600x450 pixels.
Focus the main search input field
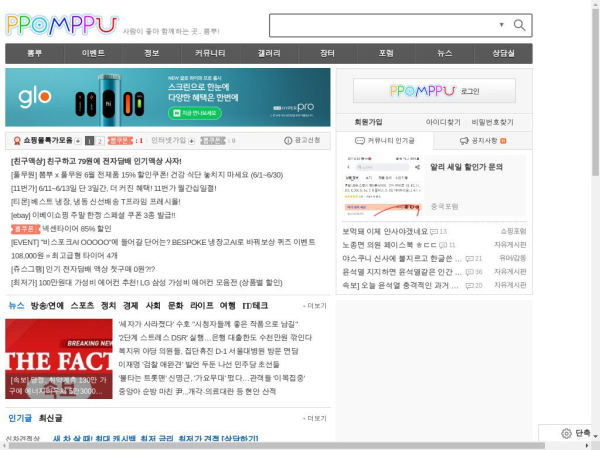pos(383,25)
